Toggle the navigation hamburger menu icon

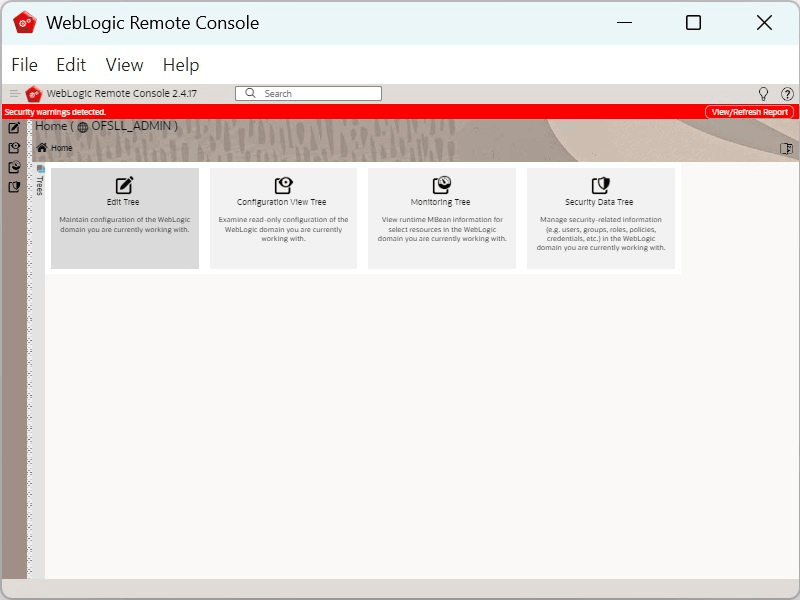[15, 93]
